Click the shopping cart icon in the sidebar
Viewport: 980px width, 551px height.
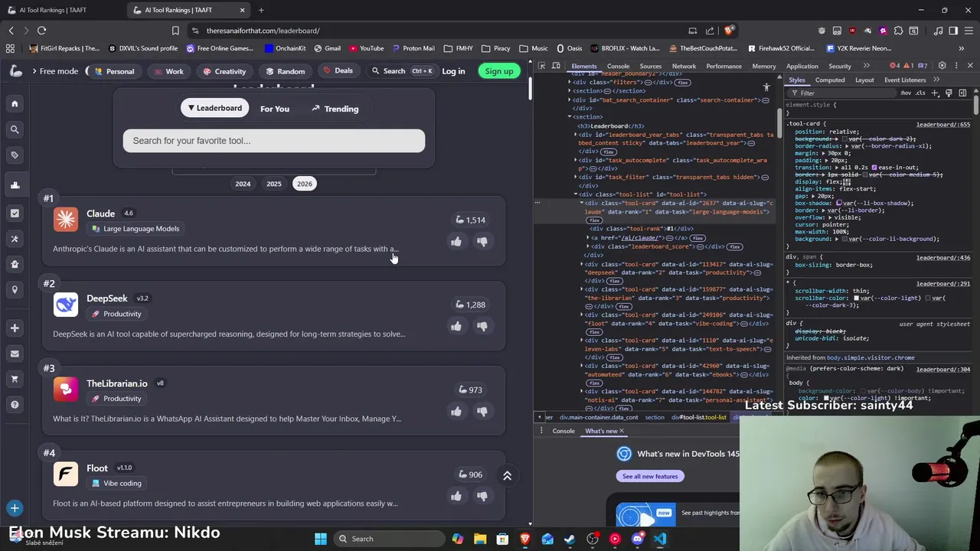tap(15, 379)
